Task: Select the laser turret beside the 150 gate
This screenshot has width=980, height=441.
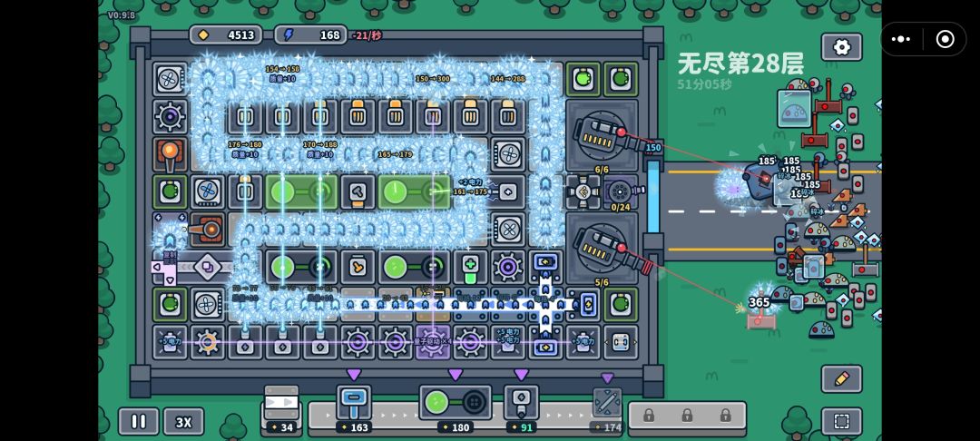Action: pos(602,135)
